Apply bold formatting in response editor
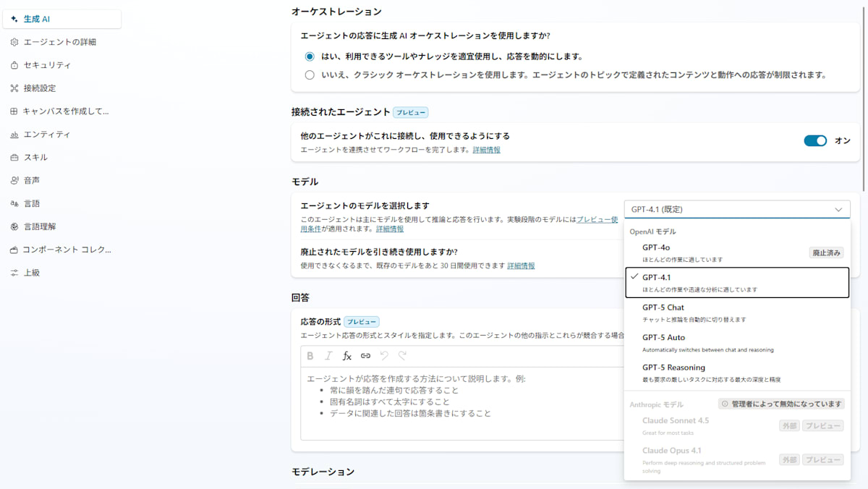868x489 pixels. (310, 356)
